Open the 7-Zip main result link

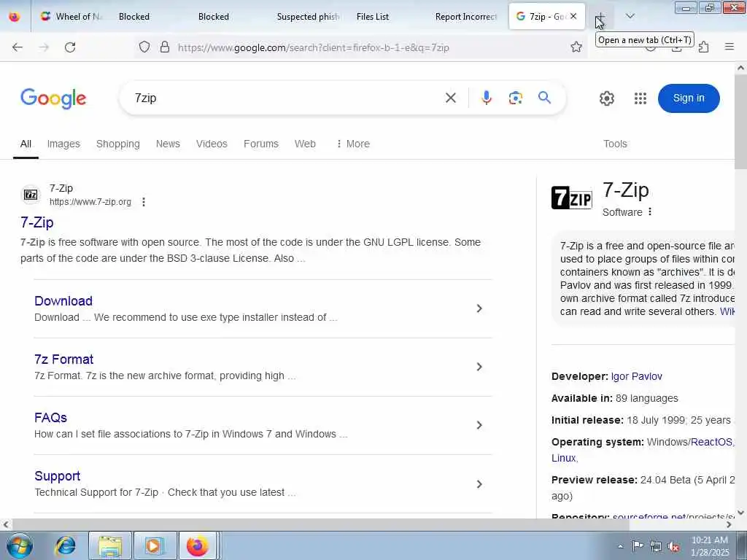(x=36, y=222)
